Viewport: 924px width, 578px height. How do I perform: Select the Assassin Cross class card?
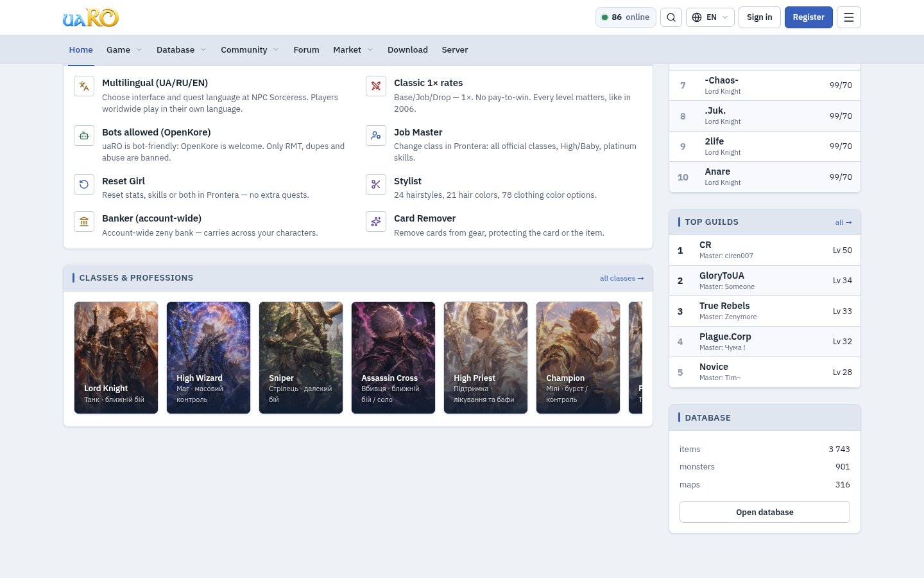tap(393, 358)
